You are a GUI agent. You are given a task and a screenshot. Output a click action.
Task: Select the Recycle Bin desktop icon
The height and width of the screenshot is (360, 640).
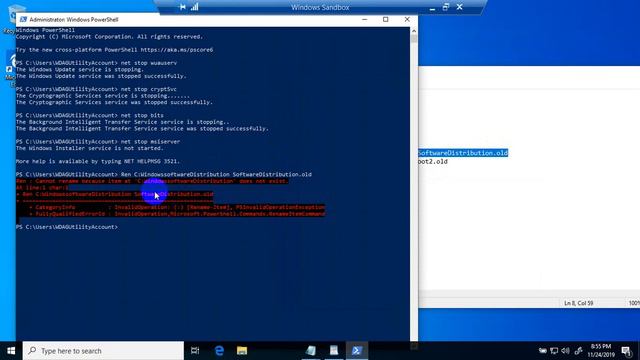[x=11, y=18]
